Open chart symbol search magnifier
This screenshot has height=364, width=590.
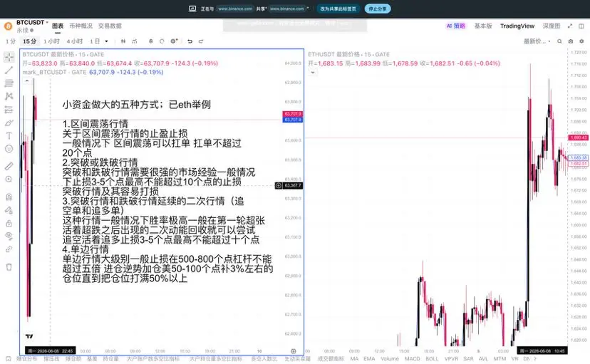coord(559,41)
